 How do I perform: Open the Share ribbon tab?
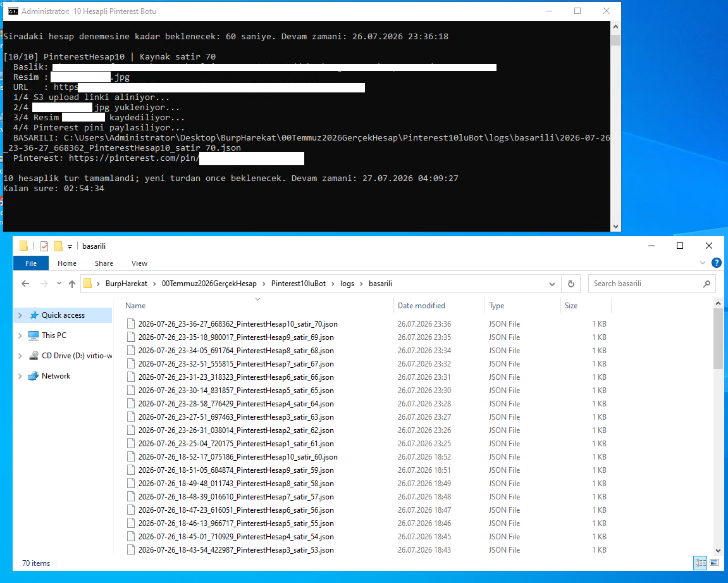[104, 263]
